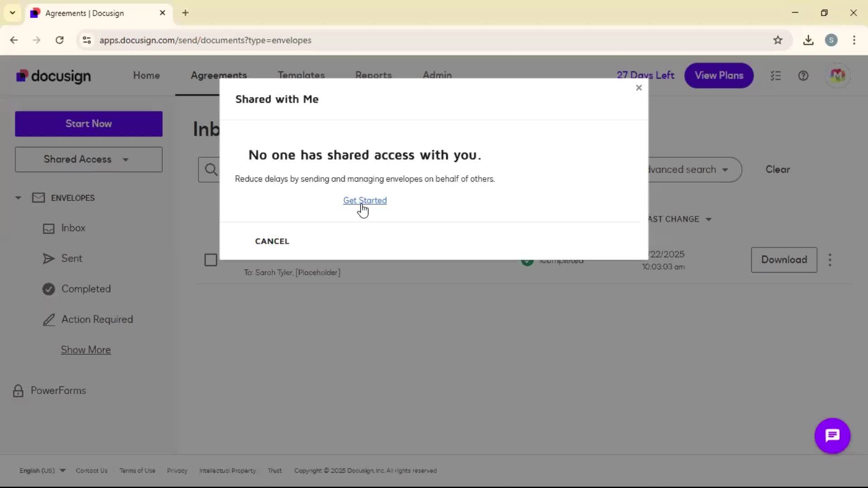
Task: Click the address bar URL
Action: coord(205,40)
